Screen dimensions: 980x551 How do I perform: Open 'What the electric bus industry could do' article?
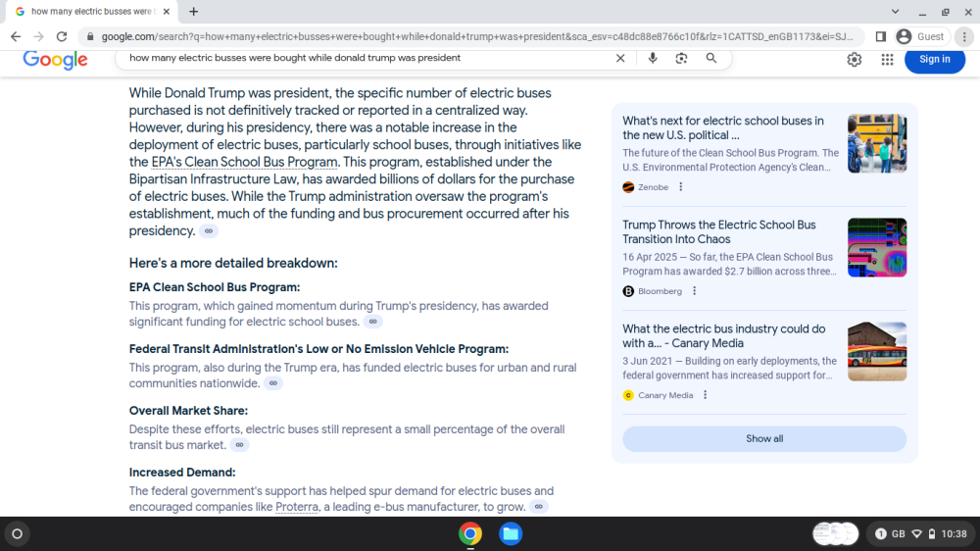[x=724, y=336]
